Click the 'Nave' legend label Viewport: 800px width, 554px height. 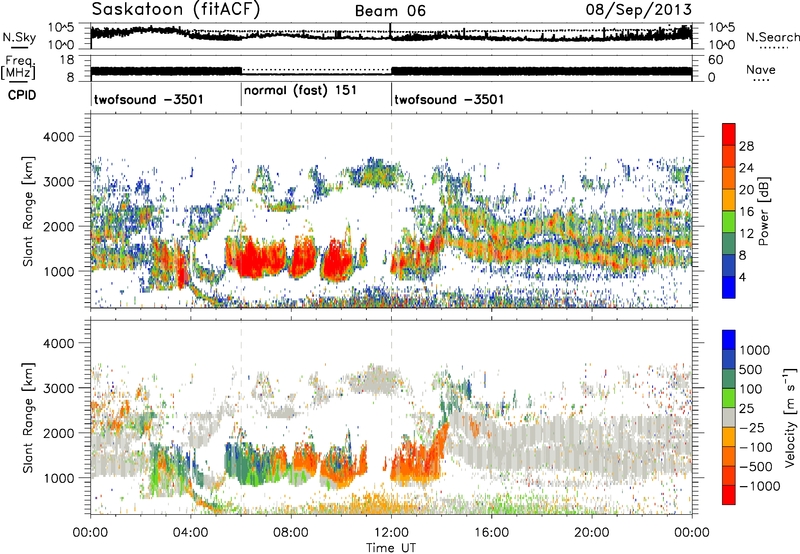pyautogui.click(x=760, y=70)
